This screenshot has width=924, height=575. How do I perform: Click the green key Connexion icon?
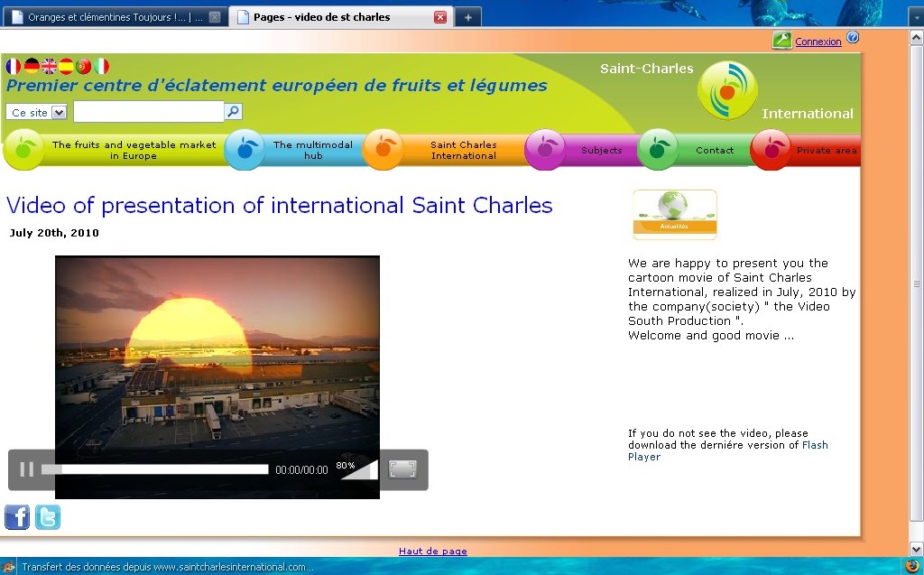782,40
